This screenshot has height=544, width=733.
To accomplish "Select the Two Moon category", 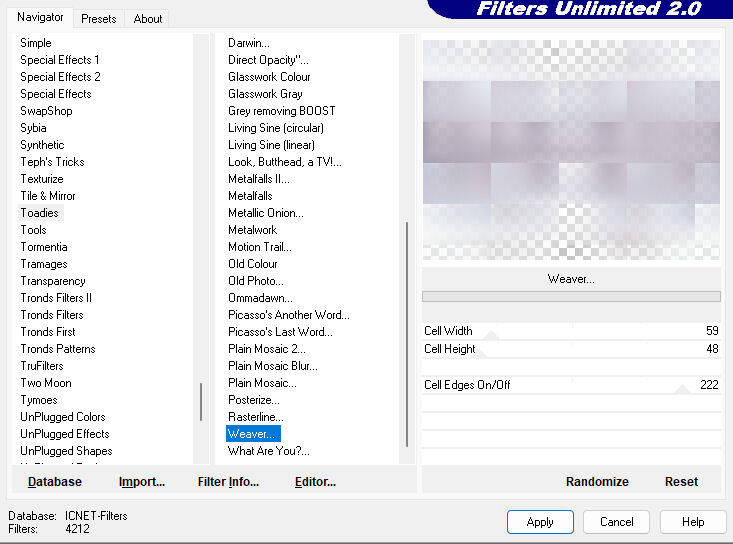I will (45, 383).
